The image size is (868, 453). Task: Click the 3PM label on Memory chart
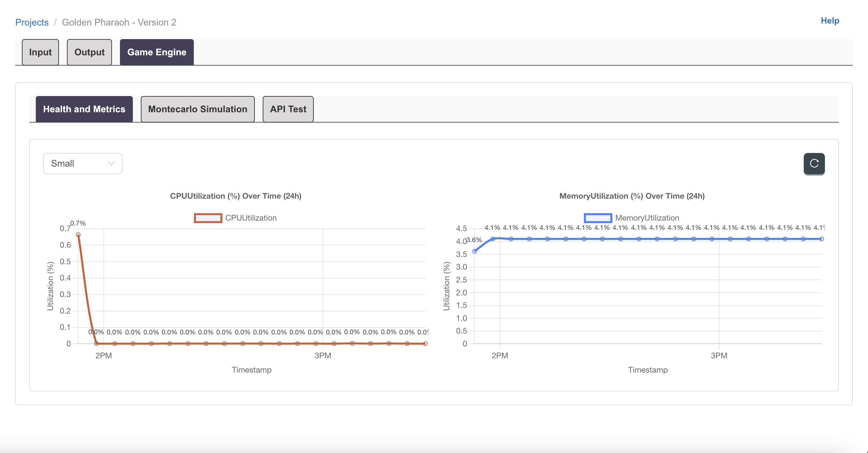719,356
